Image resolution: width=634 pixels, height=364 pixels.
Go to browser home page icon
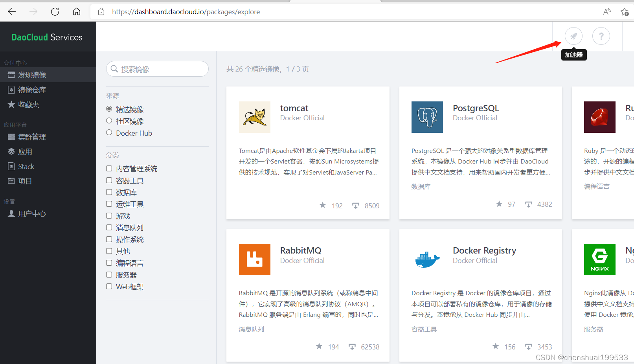point(77,12)
